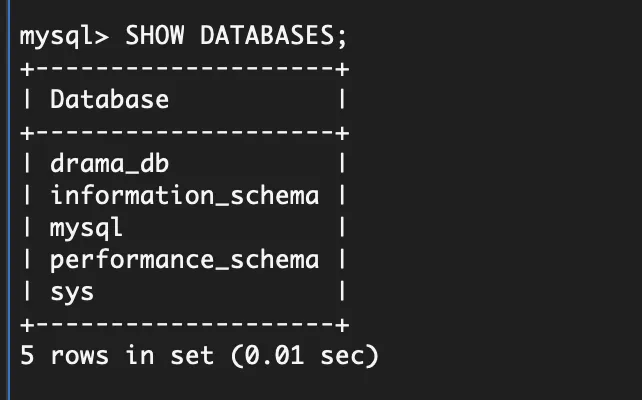Click the mysql> prompt text

click(66, 36)
